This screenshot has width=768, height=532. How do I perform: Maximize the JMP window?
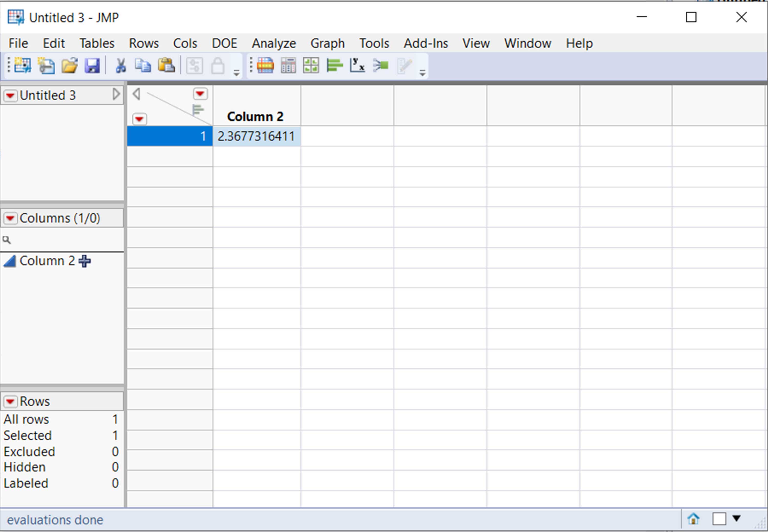click(x=691, y=17)
